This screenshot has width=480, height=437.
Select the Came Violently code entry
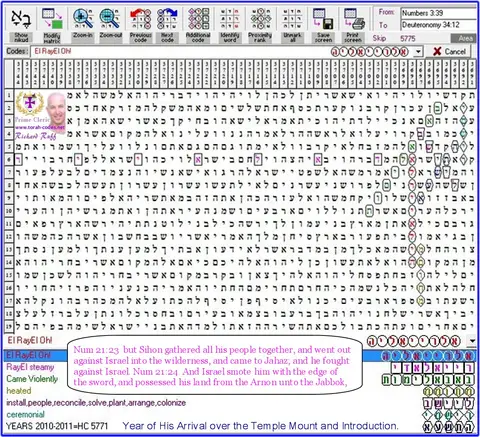click(x=32, y=379)
